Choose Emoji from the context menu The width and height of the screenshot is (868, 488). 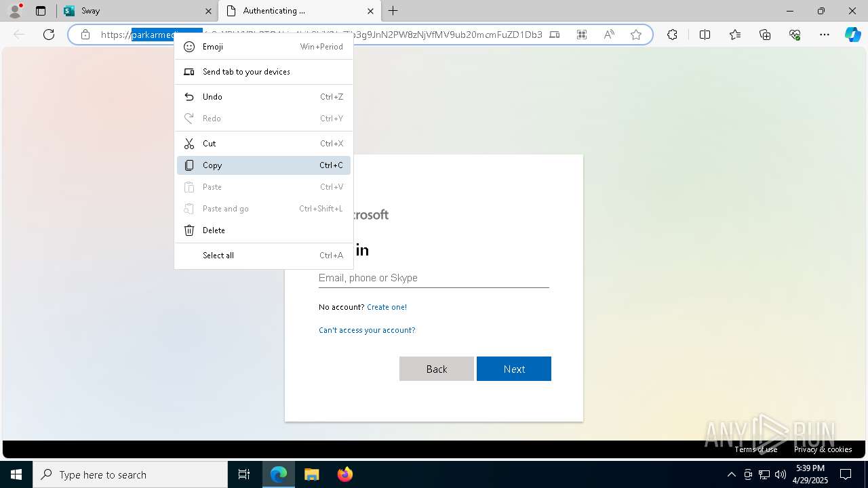[x=264, y=47]
